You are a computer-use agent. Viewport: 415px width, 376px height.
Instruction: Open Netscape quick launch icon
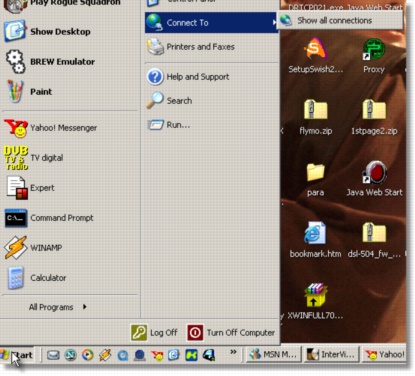[70, 355]
